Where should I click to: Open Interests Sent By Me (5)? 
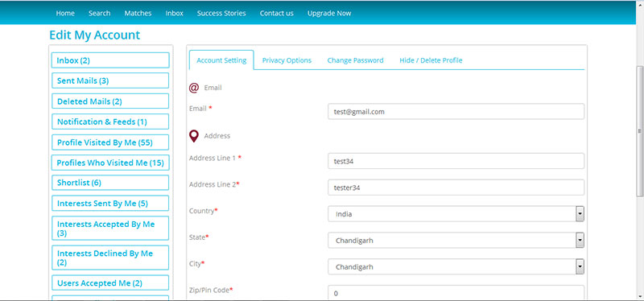[110, 204]
